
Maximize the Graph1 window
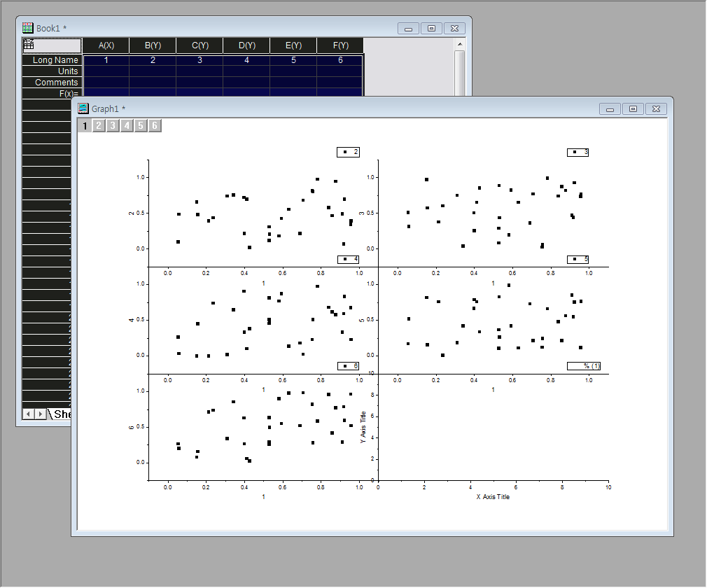coord(633,108)
